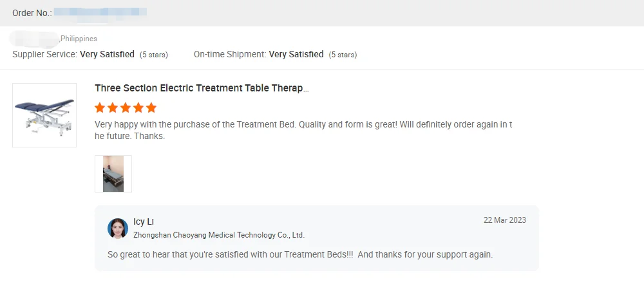
Task: Click the 5 stars text beside On-time Shipment
Action: [x=343, y=55]
